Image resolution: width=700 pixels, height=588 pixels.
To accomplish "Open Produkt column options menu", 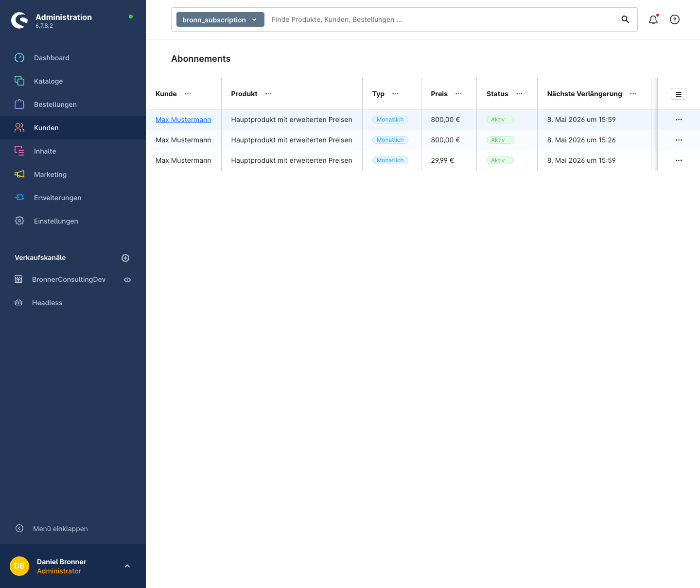I will (x=269, y=94).
